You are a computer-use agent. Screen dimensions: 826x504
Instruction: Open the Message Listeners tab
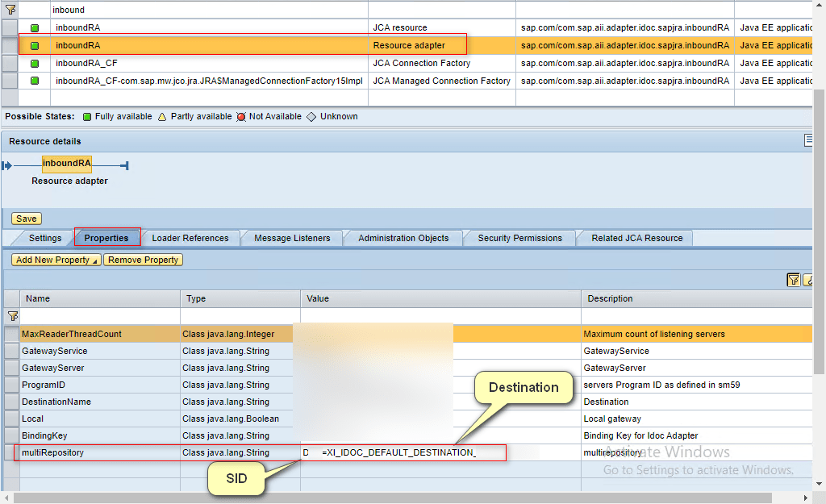292,238
